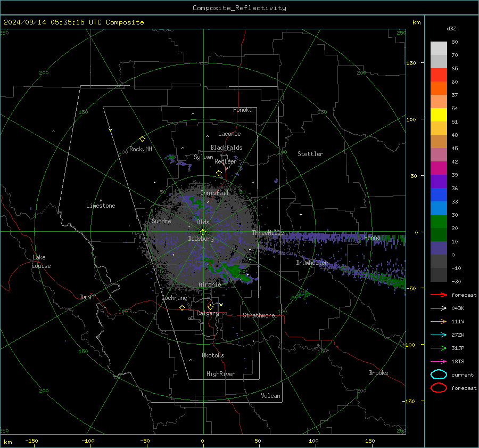Click the ThreeHills label
Screen dimensions: 479x448
(268, 233)
